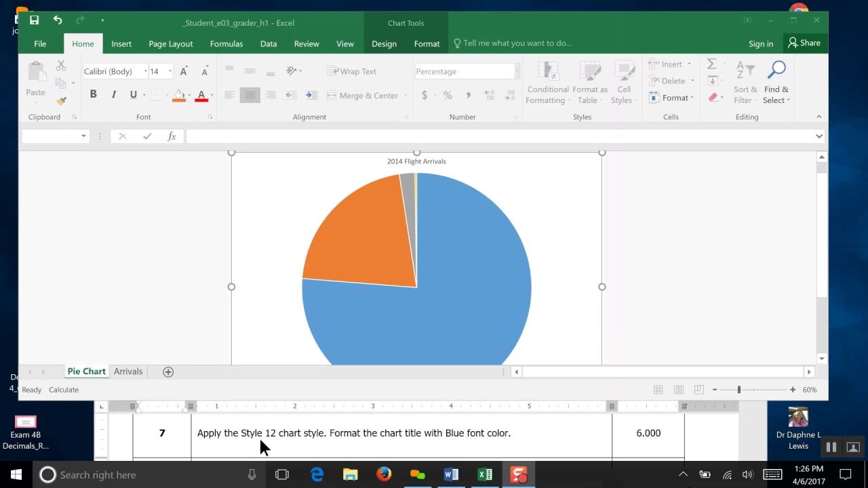868x488 pixels.
Task: Open Sort & Filter
Action: pos(745,83)
